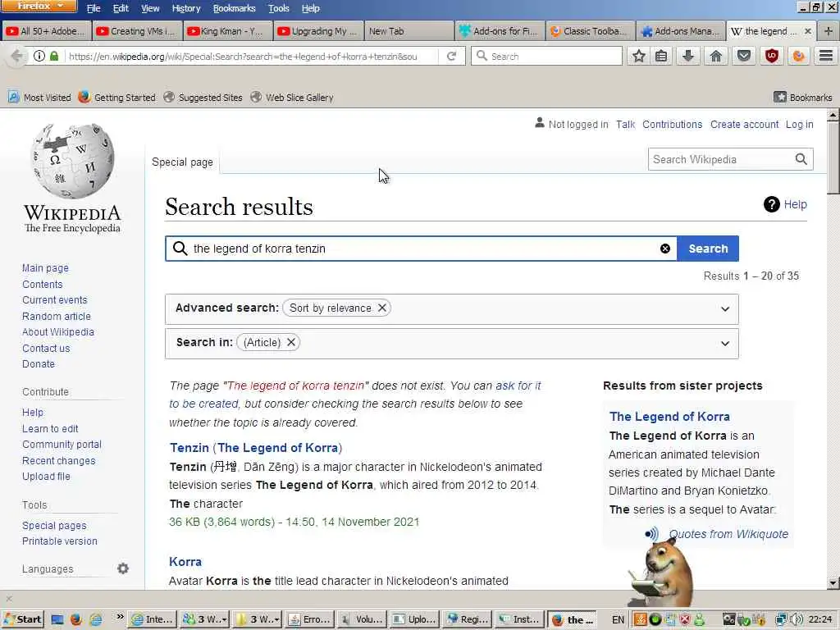Close the 'the legend' browser tab
The width and height of the screenshot is (840, 630).
tap(808, 31)
